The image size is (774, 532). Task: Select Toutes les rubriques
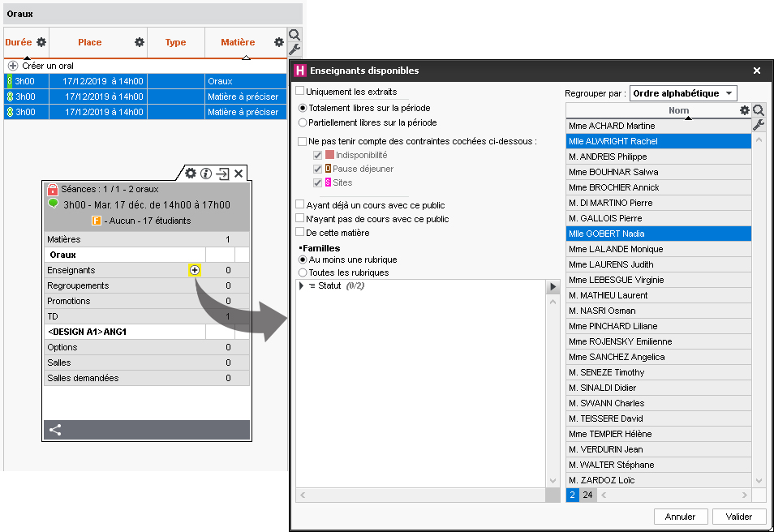tap(303, 272)
